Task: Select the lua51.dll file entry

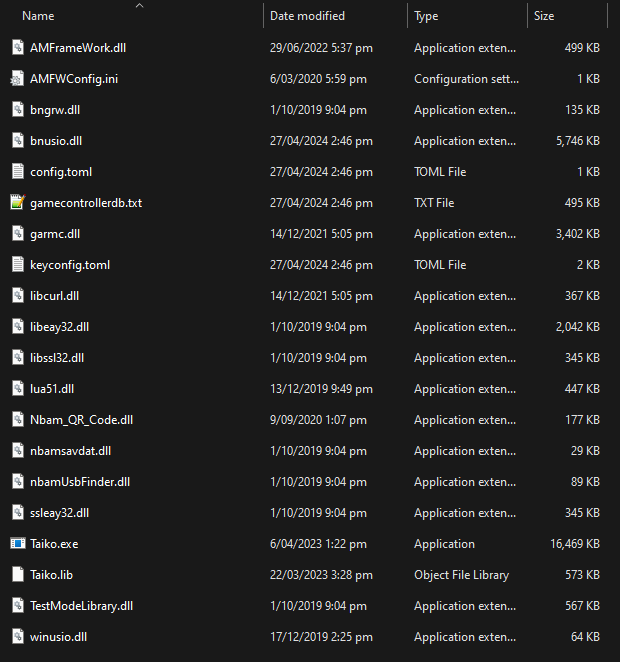Action: click(x=52, y=389)
